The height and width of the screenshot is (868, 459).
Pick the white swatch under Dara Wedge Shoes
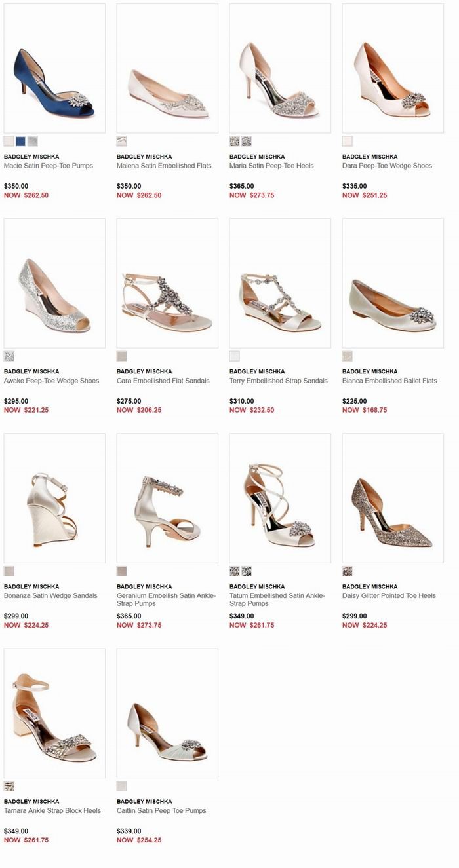(x=348, y=141)
